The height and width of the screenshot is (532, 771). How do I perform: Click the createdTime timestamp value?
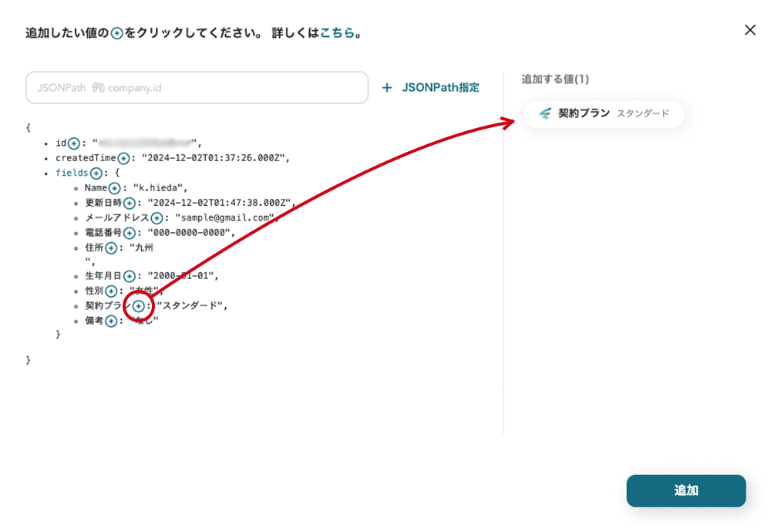[215, 158]
